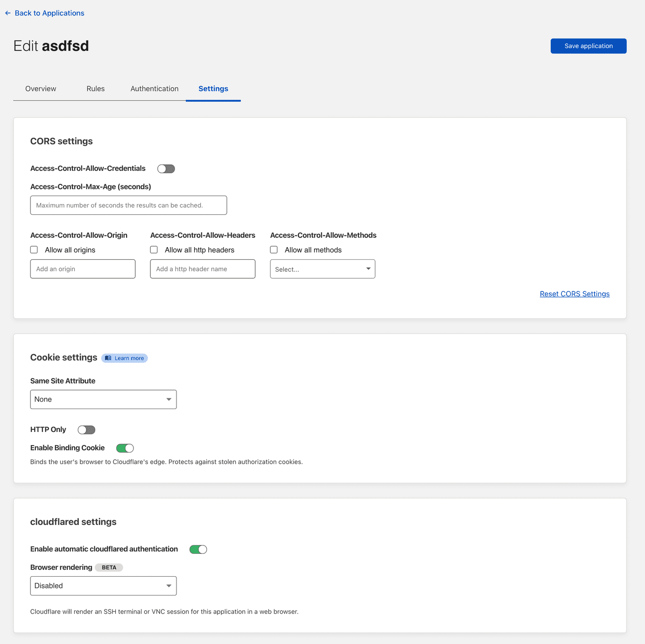Switch to the Overview tab
This screenshot has width=645, height=644.
click(x=41, y=89)
